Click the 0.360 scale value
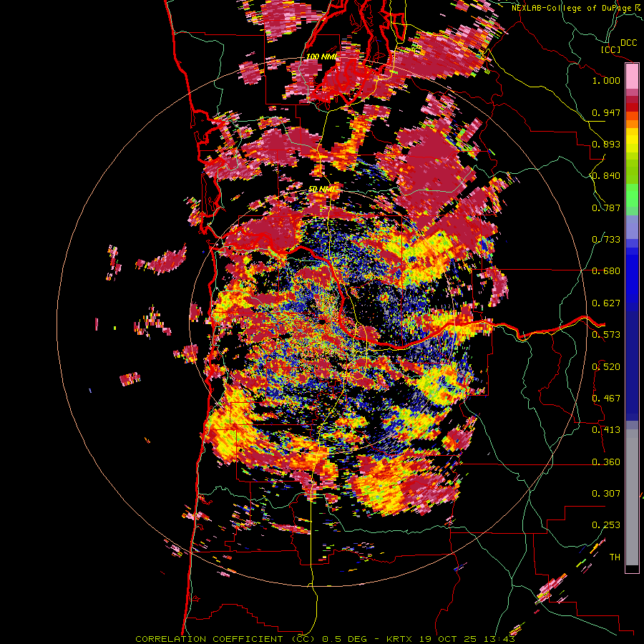Image resolution: width=644 pixels, height=644 pixels. 606,462
